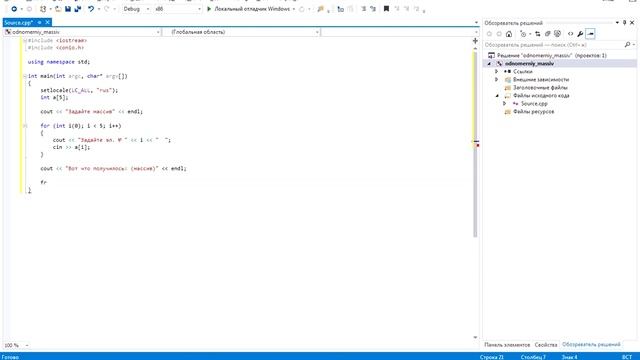Open Solution Explorer window options arrow

click(617, 23)
